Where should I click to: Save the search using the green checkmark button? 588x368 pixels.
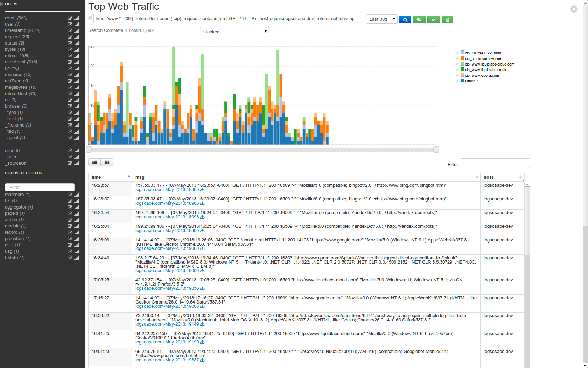pyautogui.click(x=434, y=20)
